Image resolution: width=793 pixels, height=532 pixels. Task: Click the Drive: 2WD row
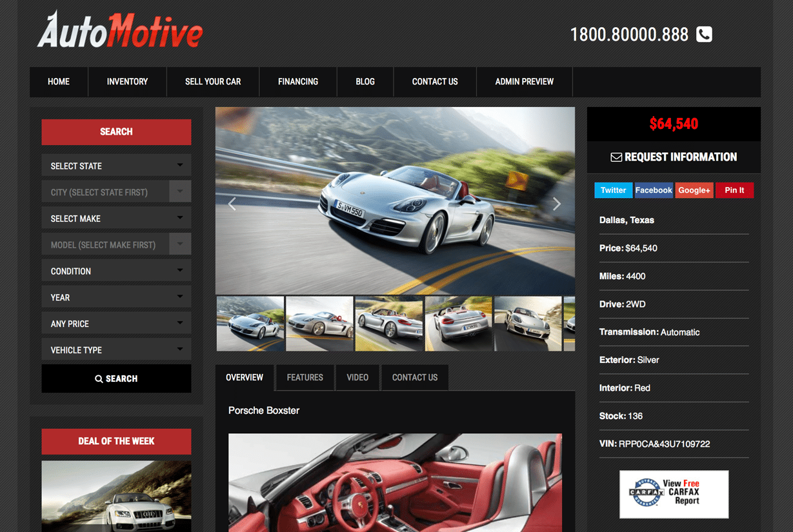(x=674, y=304)
